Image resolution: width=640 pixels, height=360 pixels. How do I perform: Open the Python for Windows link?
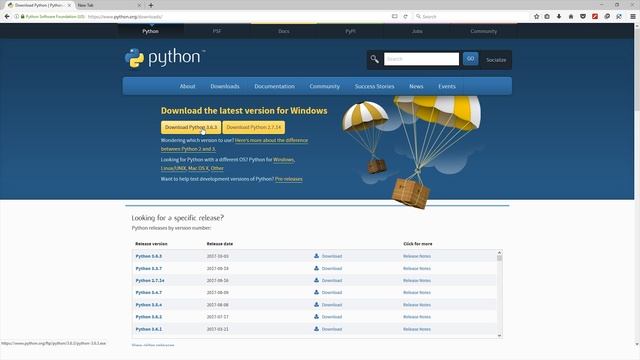(x=283, y=160)
